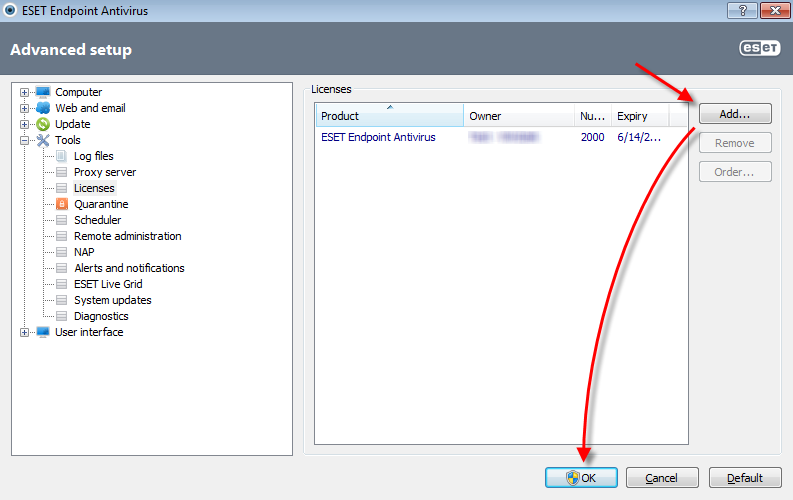Screen dimensions: 793x500
Task: Select Proxy server in the tree
Action: pos(105,172)
